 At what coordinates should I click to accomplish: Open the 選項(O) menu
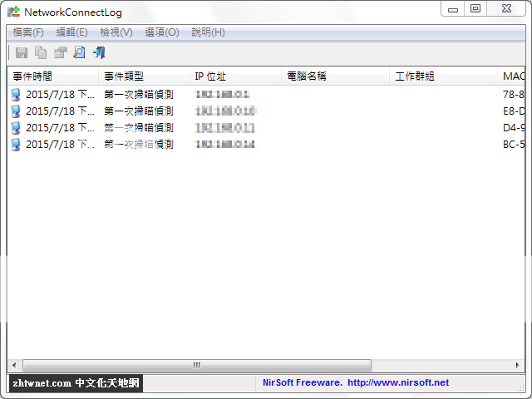coord(162,32)
